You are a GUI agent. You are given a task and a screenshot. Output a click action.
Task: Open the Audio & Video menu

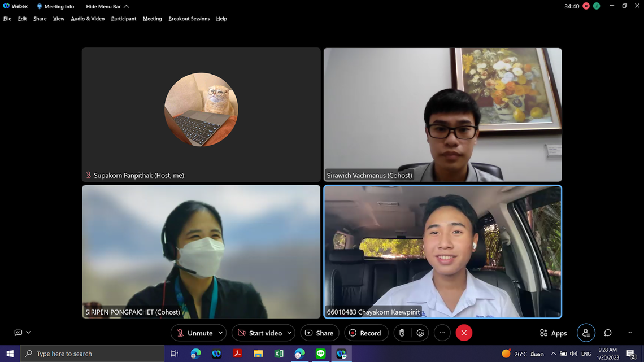[x=88, y=19]
